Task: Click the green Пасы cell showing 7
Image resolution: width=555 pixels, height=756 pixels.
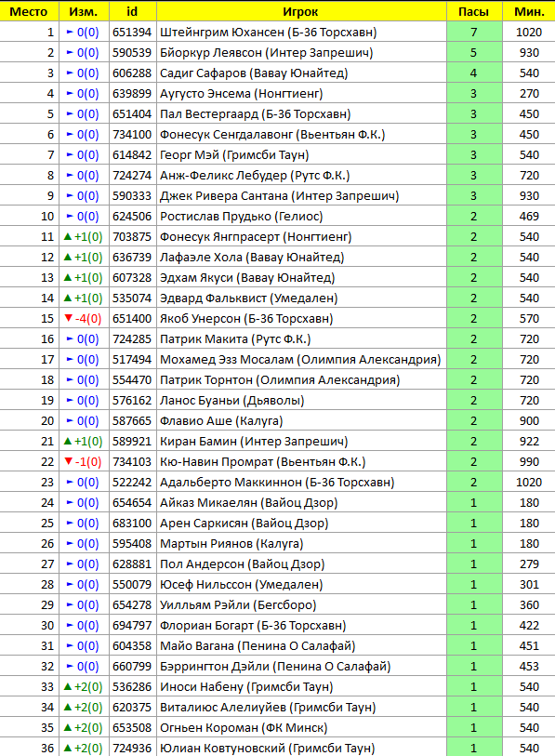Action: 474,33
